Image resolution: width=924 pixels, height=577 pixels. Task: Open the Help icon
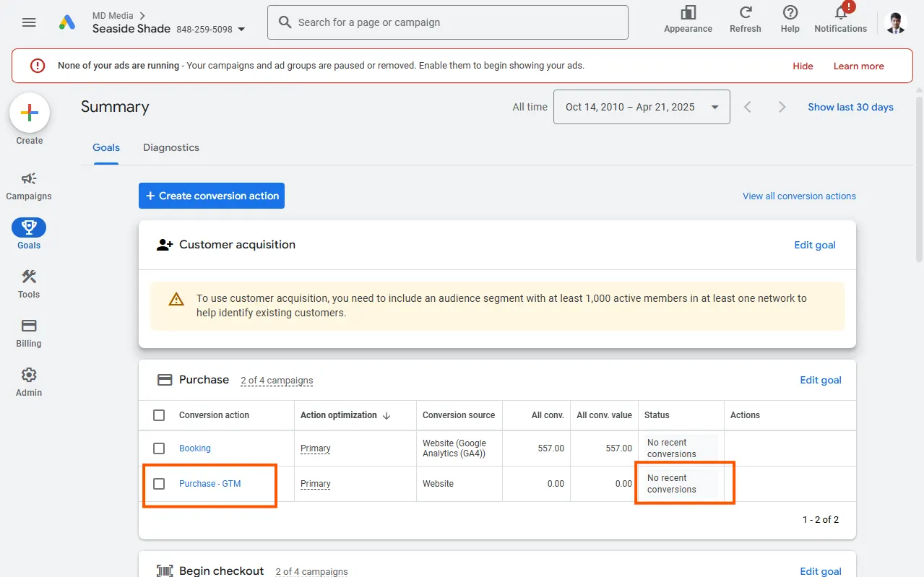click(790, 12)
